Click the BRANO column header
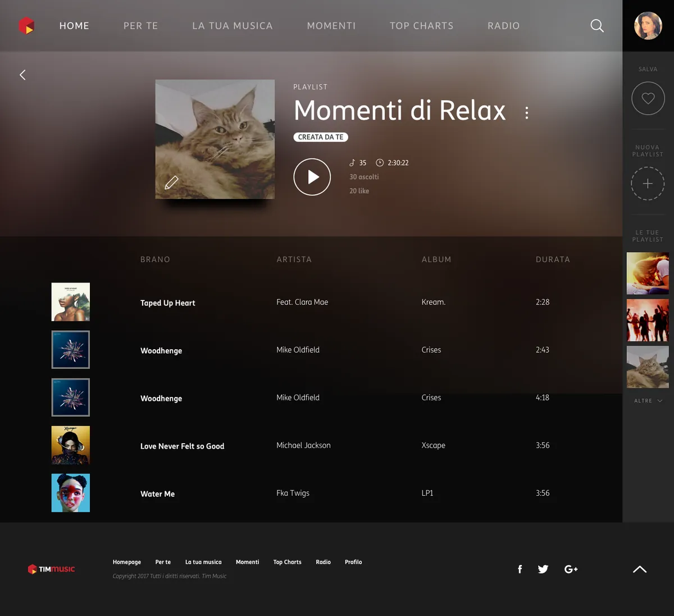 pos(155,259)
